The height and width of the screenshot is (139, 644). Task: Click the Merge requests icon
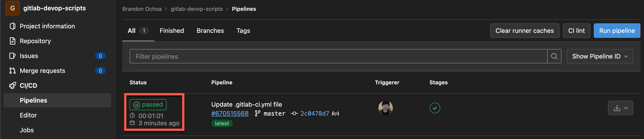[x=13, y=71]
